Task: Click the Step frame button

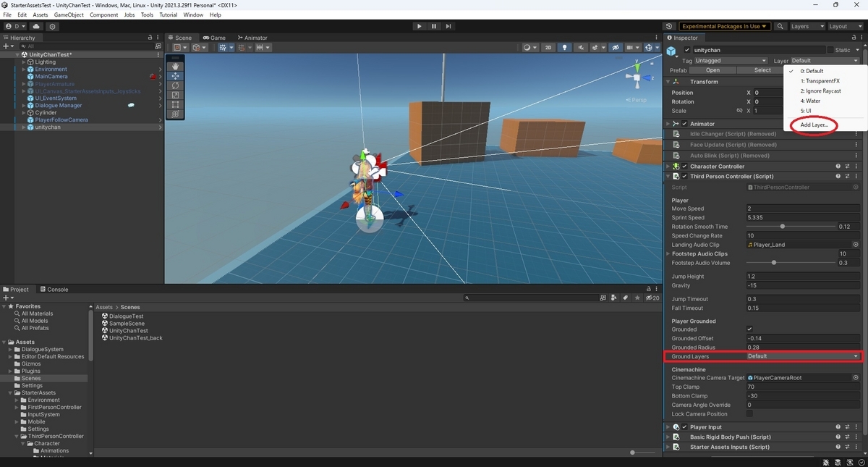Action: coord(448,26)
